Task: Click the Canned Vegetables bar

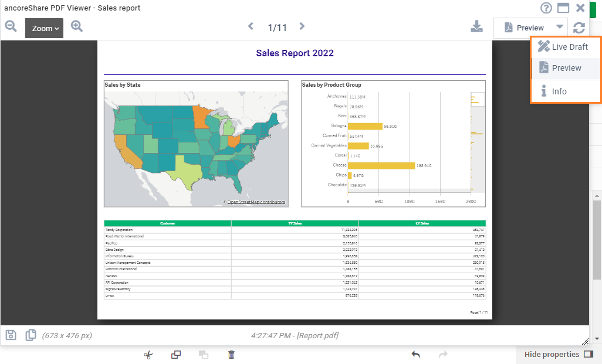Action: pos(359,146)
